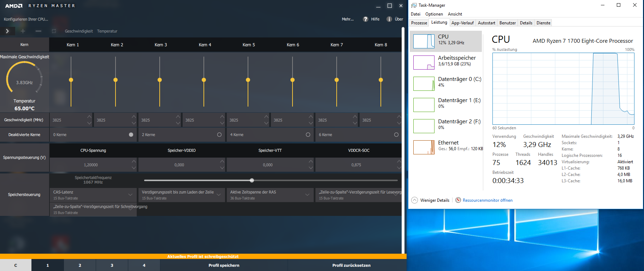The image size is (644, 271).
Task: Open Zeile-zu-Spalte Schreibvorgang dropdown
Action: point(93,210)
